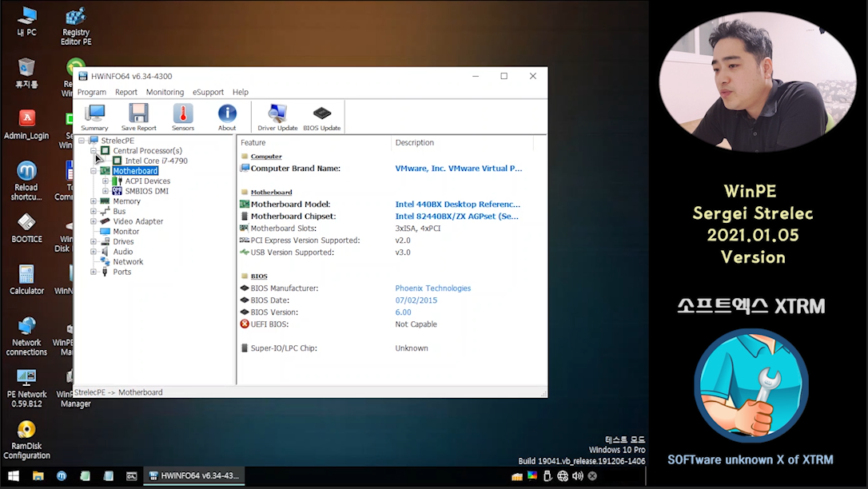The image size is (868, 489).
Task: Expand the Drives tree node
Action: click(94, 242)
